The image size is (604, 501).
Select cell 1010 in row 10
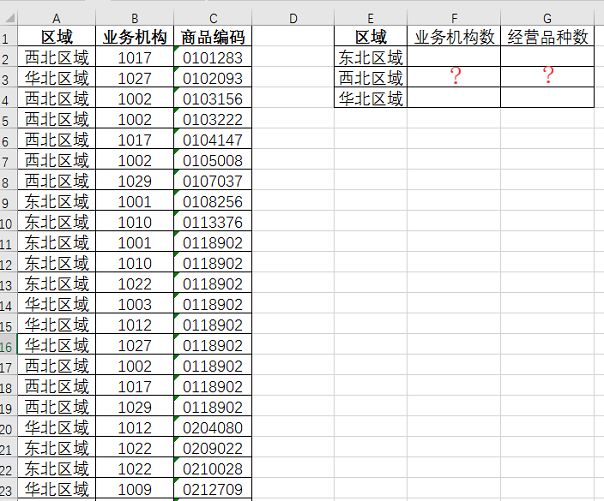click(x=134, y=222)
